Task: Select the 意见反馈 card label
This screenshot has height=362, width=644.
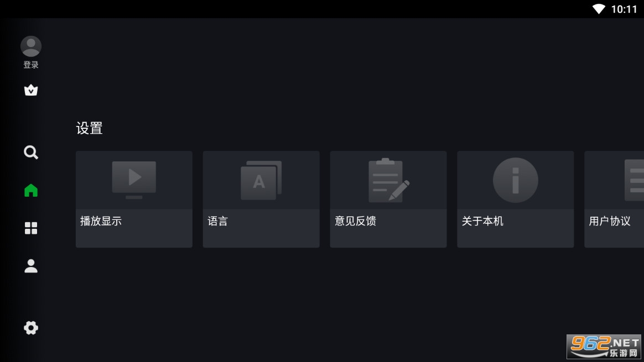Action: [355, 221]
